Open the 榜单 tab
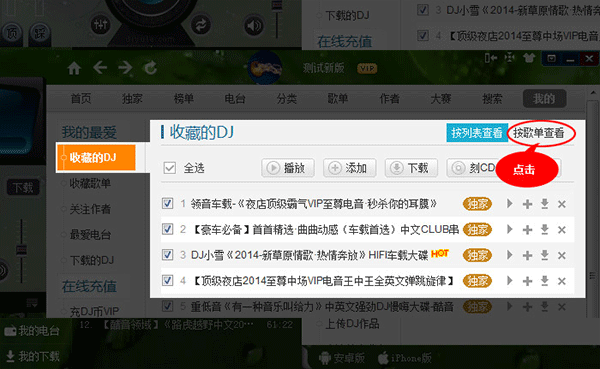Screen dimensions: 600x369 (x=184, y=99)
